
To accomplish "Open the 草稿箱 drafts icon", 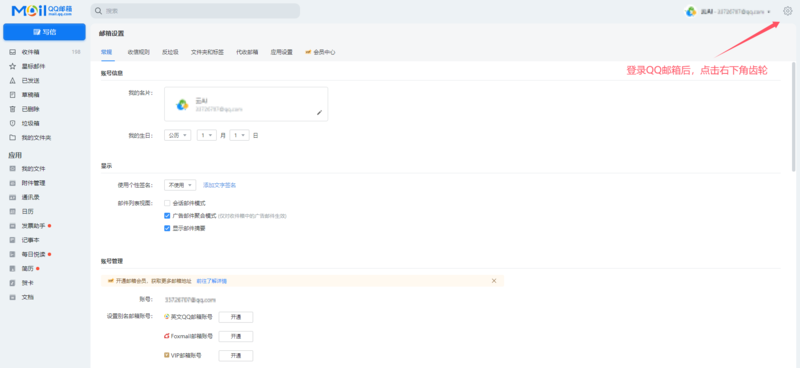I will 13,95.
